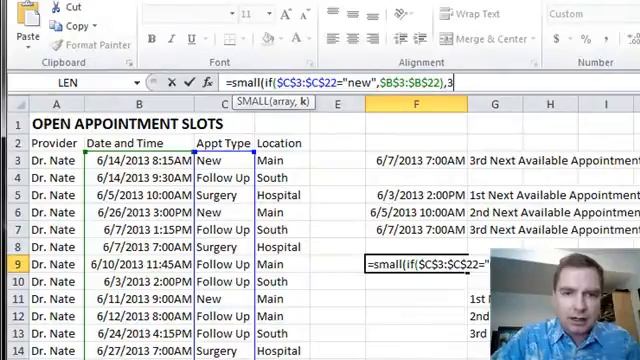Confirm the formula with the checkmark
The image size is (640, 360).
tap(189, 82)
